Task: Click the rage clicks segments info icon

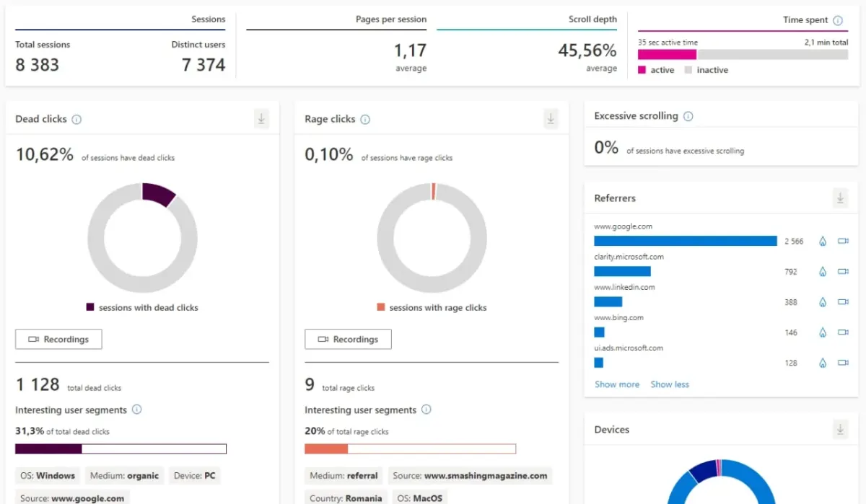Action: pyautogui.click(x=426, y=410)
